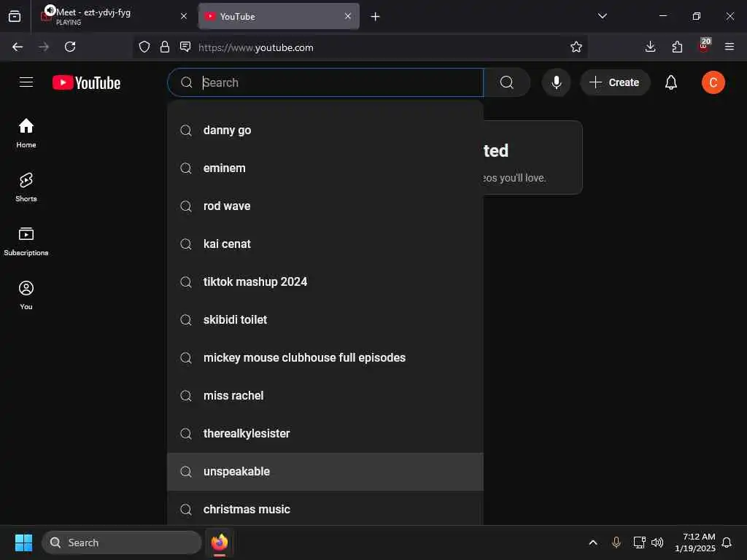The height and width of the screenshot is (560, 747).
Task: Open the volume control in system tray
Action: (657, 542)
